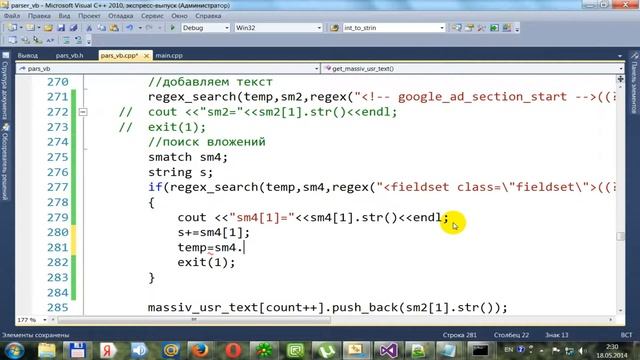The height and width of the screenshot is (360, 640).
Task: Click the Copy toolbar icon
Action: [x=101, y=28]
